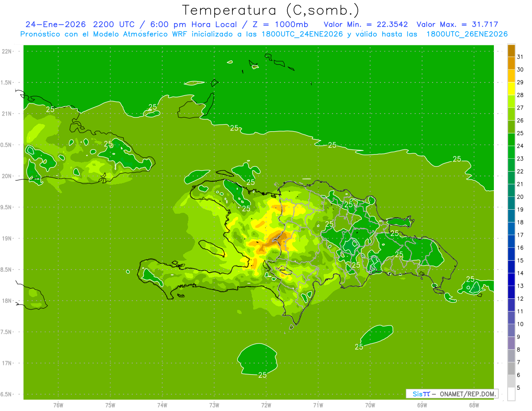Click the 68W longitude axis label
Image resolution: width=532 pixels, height=411 pixels.
[473, 405]
